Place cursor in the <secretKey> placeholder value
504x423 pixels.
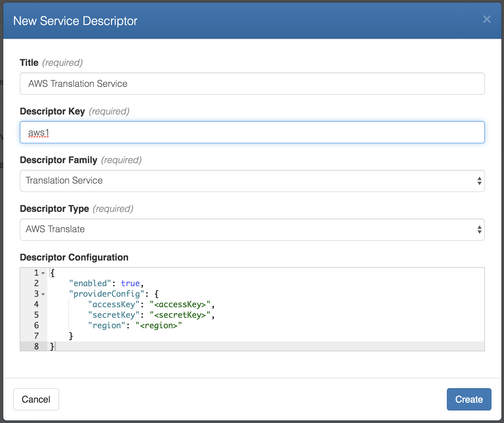pyautogui.click(x=180, y=315)
